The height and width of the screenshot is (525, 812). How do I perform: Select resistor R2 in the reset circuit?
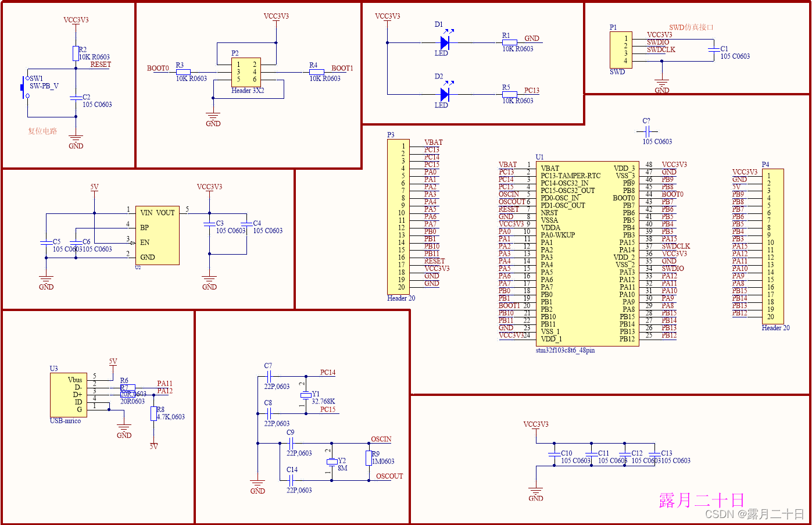pos(76,53)
